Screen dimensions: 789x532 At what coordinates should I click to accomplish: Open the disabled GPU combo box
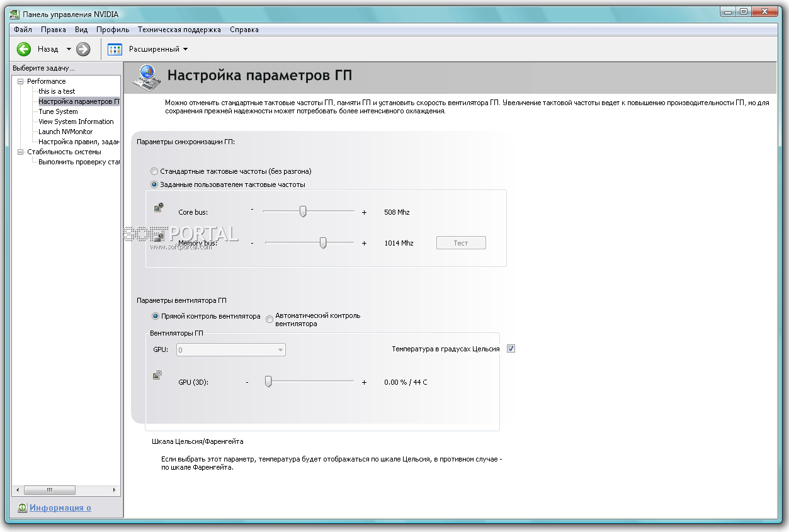click(x=231, y=349)
